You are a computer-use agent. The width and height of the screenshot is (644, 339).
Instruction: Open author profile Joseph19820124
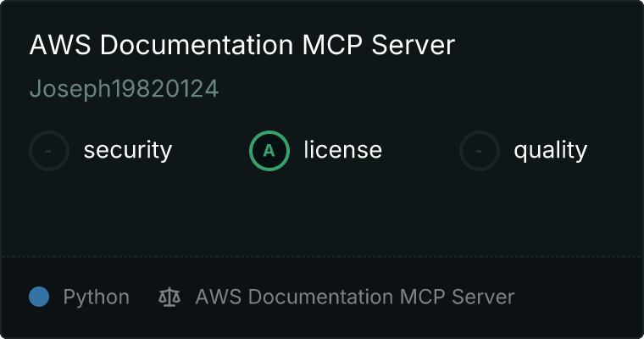pos(124,89)
